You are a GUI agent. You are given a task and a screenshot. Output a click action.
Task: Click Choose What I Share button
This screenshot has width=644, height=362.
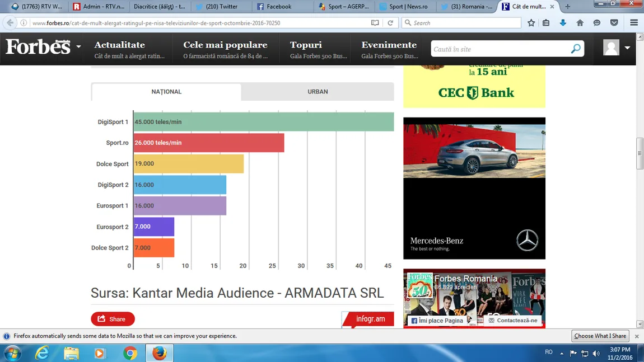[600, 336]
